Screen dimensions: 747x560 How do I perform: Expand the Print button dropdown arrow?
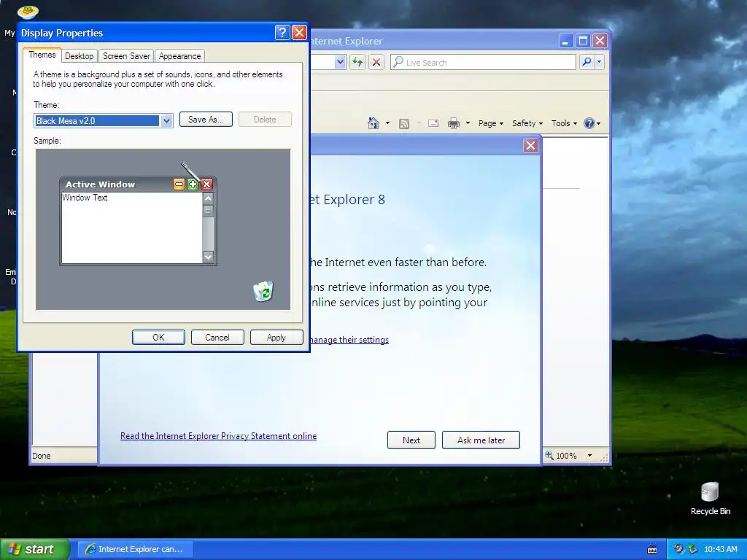tap(468, 123)
